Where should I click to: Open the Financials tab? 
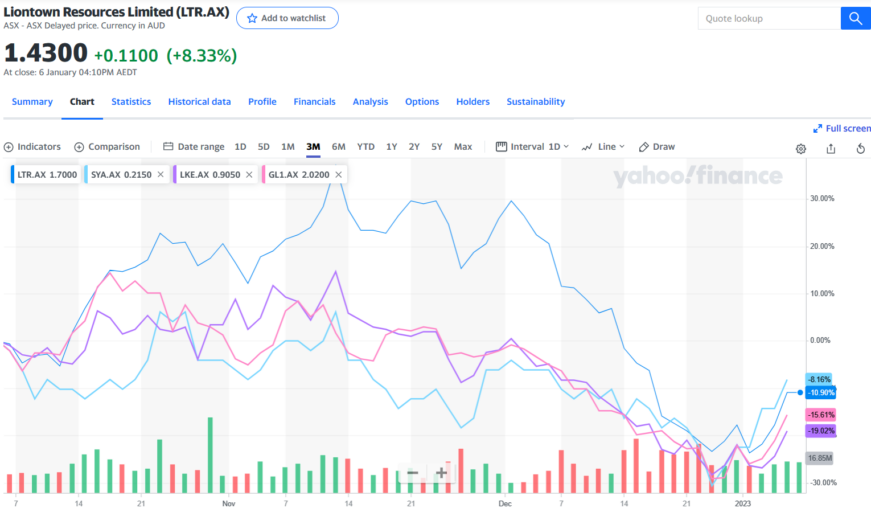[x=314, y=102]
